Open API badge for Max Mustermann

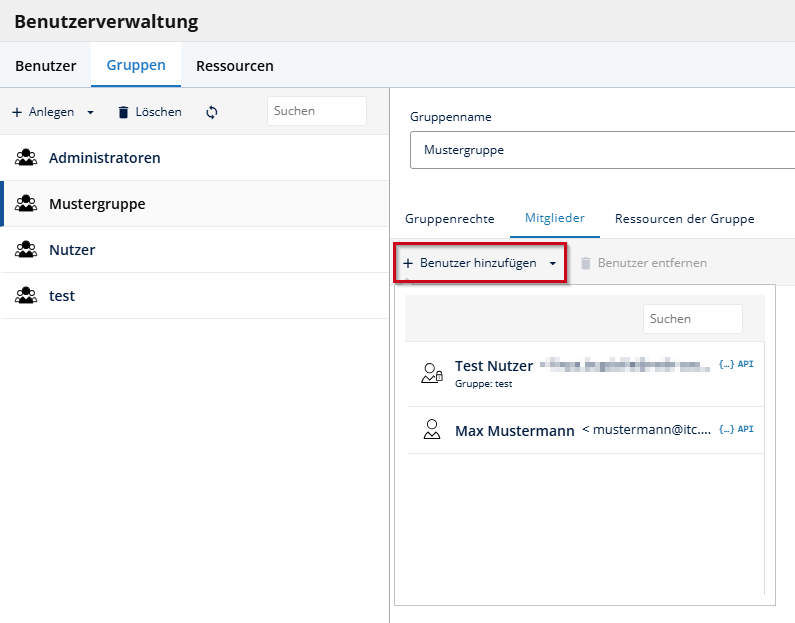point(736,429)
